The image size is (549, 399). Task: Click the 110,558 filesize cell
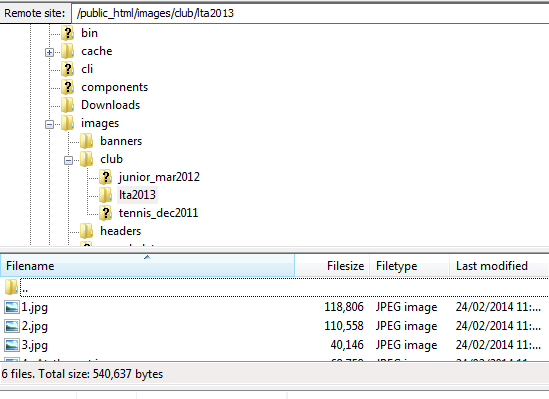point(344,326)
